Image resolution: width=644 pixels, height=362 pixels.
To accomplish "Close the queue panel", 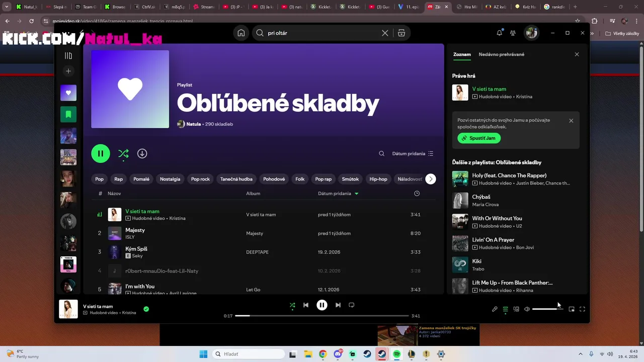I will [x=577, y=54].
